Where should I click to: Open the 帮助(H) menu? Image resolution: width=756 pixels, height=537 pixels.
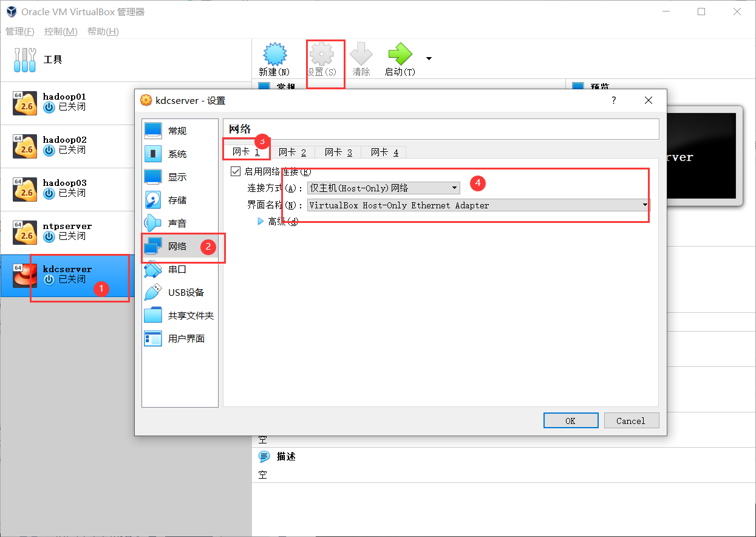pos(103,32)
